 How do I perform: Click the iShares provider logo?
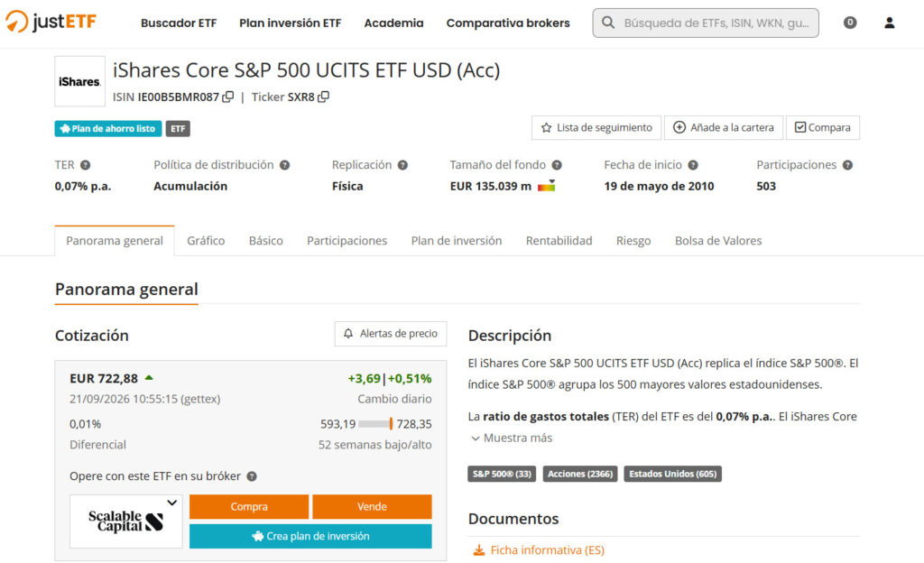79,81
